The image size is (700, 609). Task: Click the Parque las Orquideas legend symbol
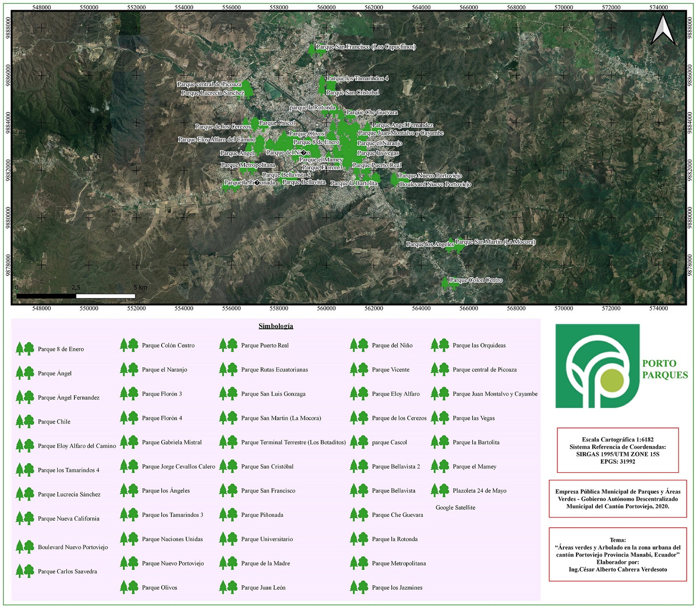[439, 345]
